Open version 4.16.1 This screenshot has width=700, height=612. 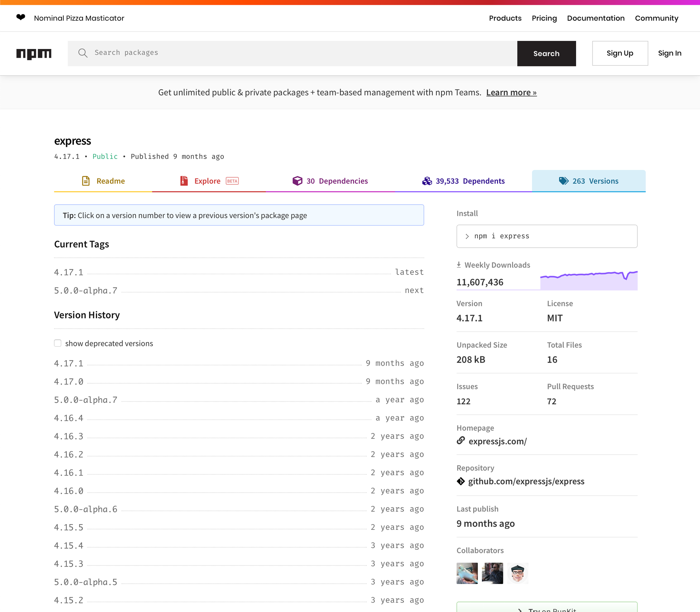(x=69, y=473)
